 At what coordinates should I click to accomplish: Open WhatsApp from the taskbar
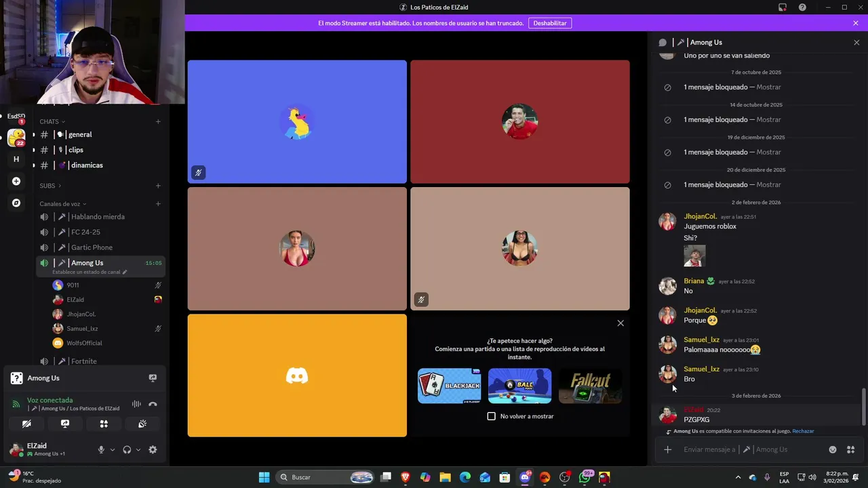pyautogui.click(x=585, y=477)
